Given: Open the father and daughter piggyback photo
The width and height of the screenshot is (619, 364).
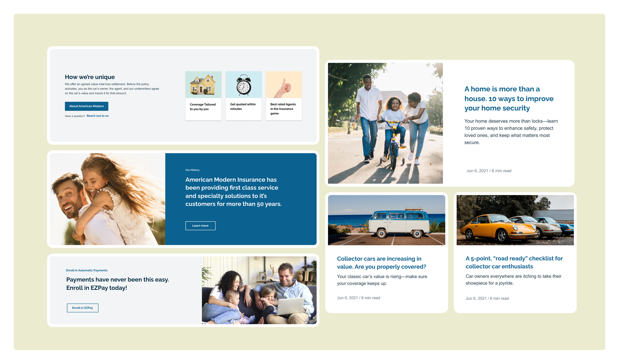Looking at the screenshot, I should point(107,199).
